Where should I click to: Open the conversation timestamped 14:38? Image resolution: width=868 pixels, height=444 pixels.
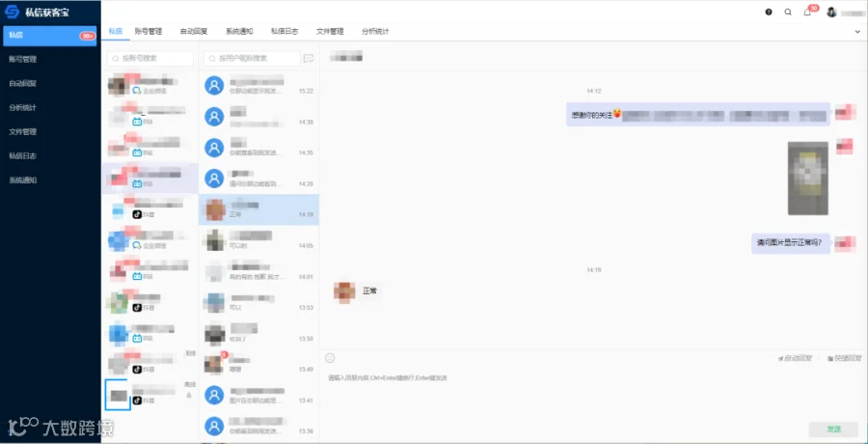(x=258, y=117)
